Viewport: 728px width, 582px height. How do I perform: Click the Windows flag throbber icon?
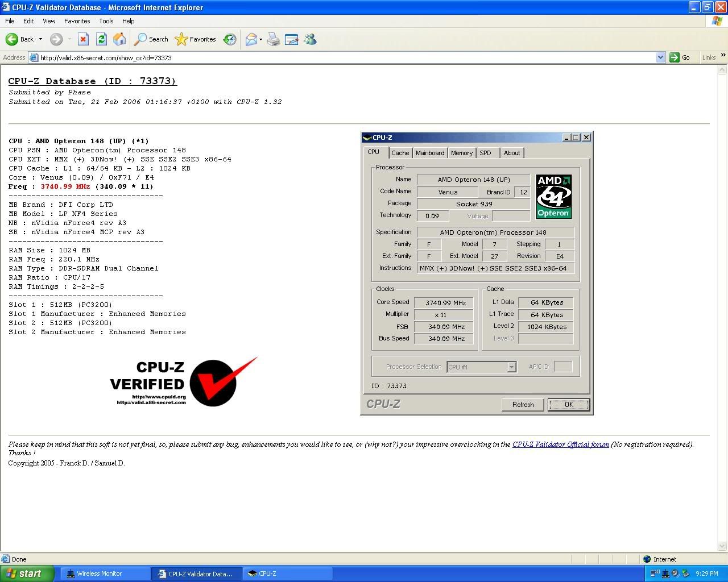pos(717,21)
